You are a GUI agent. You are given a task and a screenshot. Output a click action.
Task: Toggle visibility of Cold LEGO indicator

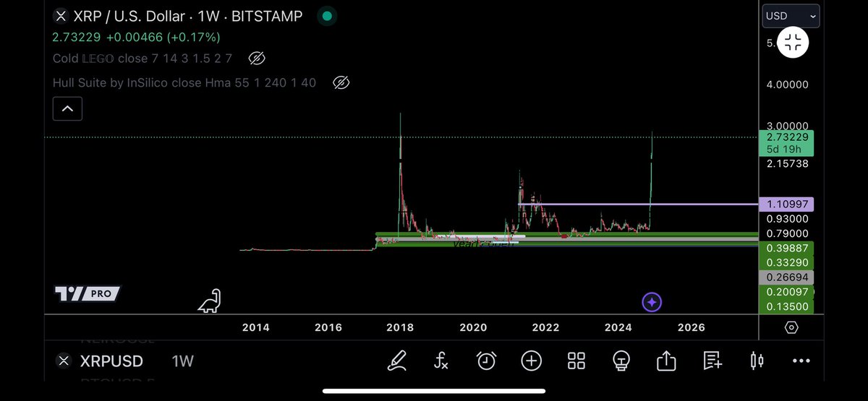tap(256, 58)
